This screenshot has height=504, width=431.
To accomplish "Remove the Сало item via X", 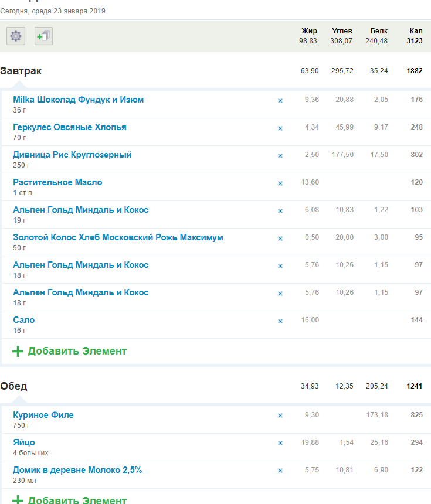I will [x=280, y=321].
